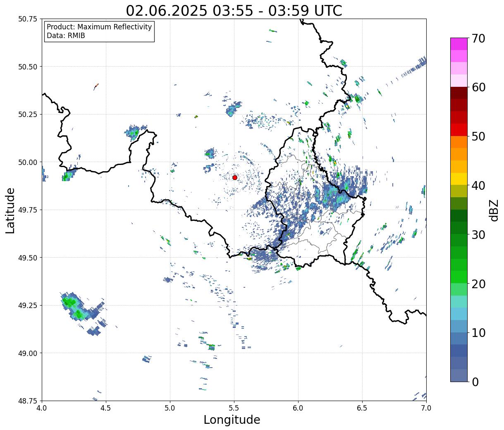Click the 'Product: Maximum Reflectivity' label
504x430 pixels.
pyautogui.click(x=99, y=27)
